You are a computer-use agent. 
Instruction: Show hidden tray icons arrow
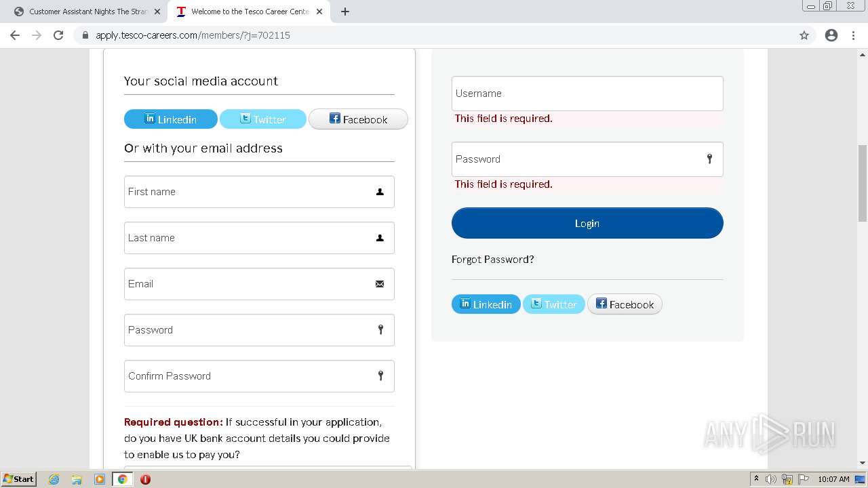pos(756,479)
